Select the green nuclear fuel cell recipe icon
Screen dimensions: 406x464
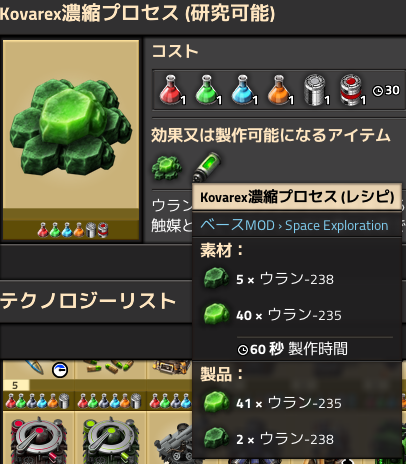(207, 167)
